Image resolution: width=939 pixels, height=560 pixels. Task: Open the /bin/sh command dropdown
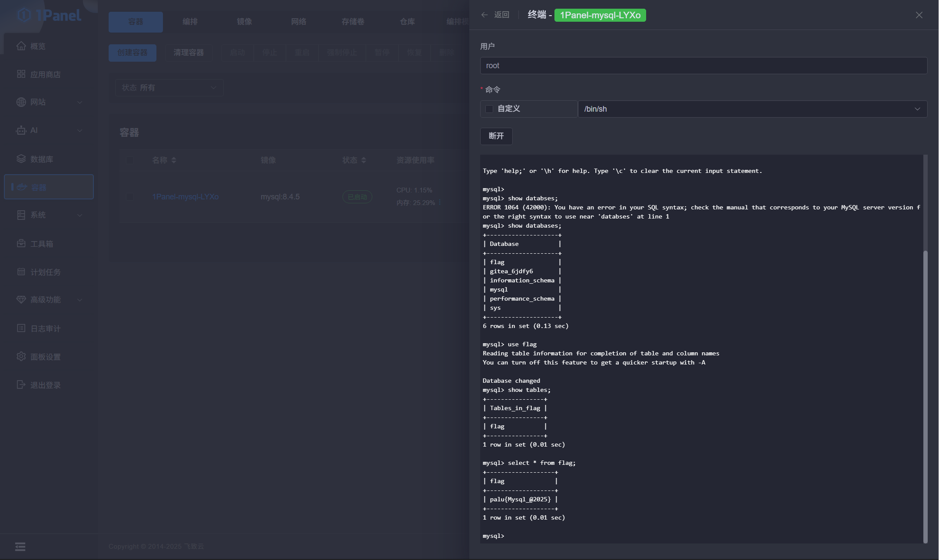[x=752, y=109]
